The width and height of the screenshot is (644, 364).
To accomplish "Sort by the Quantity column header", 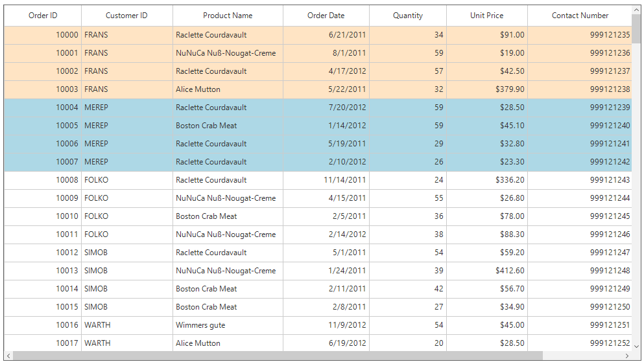I will [407, 16].
